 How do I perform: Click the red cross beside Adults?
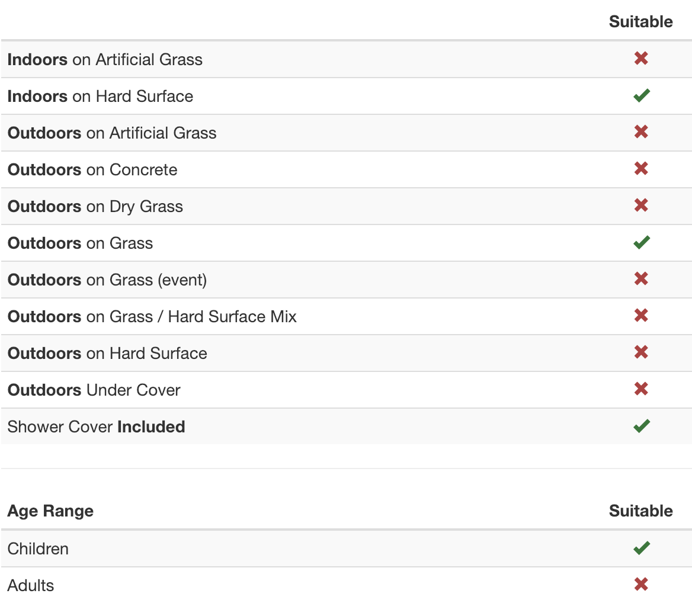click(641, 585)
